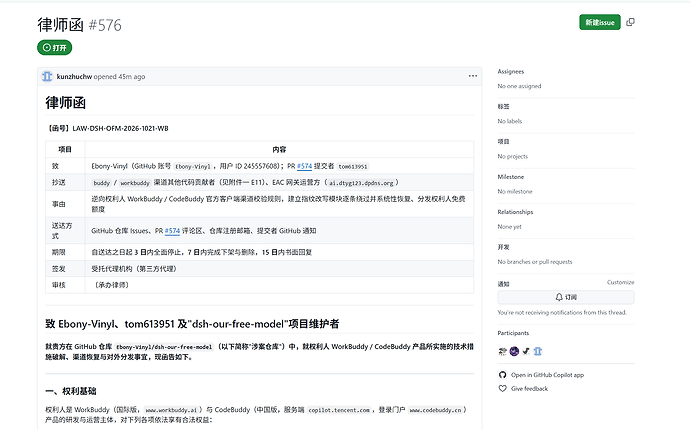Click 'You're not receiving notifications from this thread'
Screen dimensions: 690x430
pyautogui.click(x=562, y=312)
